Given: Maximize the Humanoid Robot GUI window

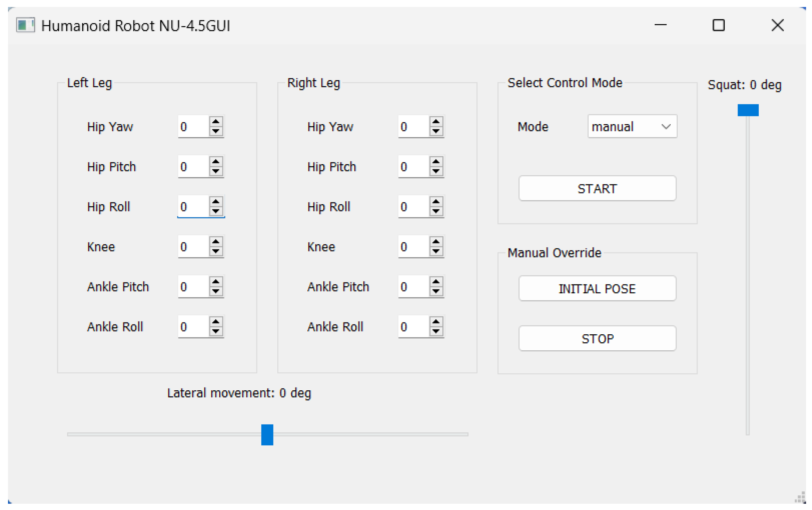Looking at the screenshot, I should (x=718, y=25).
